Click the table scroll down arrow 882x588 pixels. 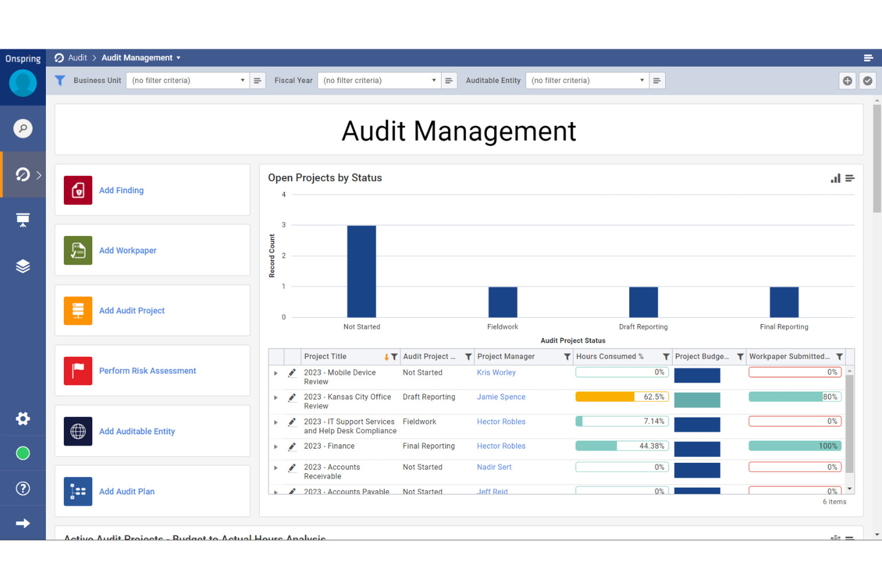click(850, 489)
